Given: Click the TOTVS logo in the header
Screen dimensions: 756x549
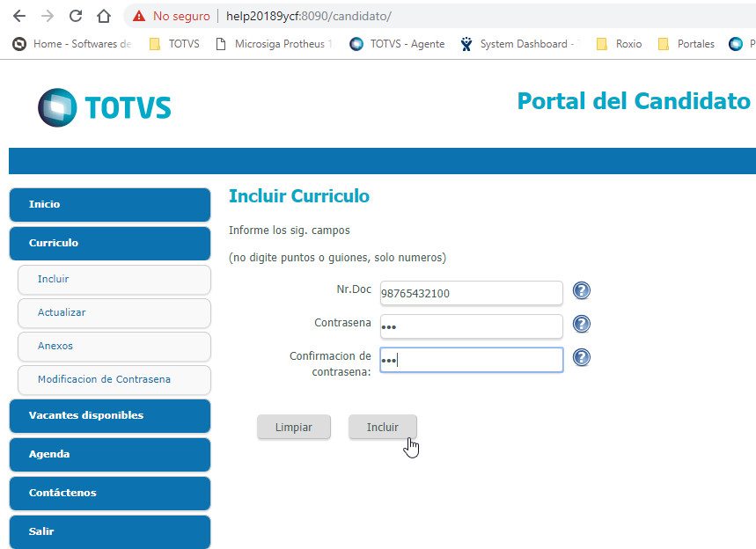Looking at the screenshot, I should [x=105, y=107].
